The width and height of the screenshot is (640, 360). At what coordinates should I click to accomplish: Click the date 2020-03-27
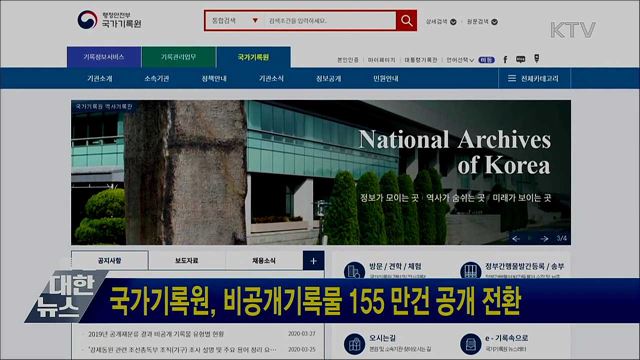[302, 334]
